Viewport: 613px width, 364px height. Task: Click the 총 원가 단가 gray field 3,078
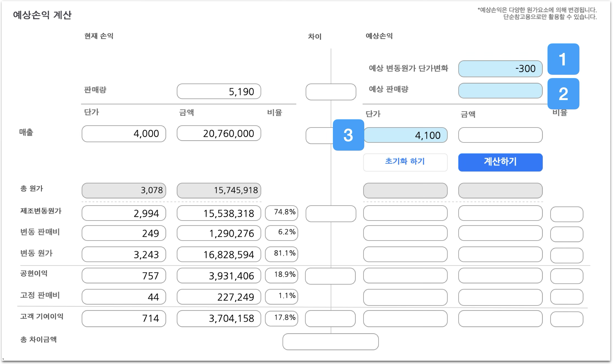pos(124,190)
